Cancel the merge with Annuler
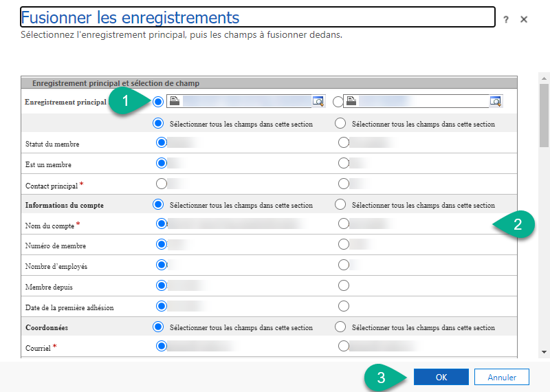 502,378
